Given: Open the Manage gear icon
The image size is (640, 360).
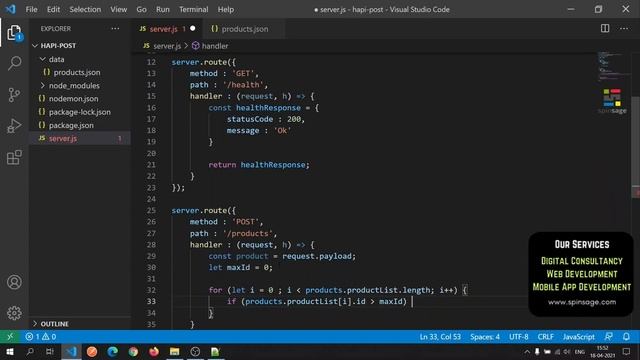Looking at the screenshot, I should point(14,313).
